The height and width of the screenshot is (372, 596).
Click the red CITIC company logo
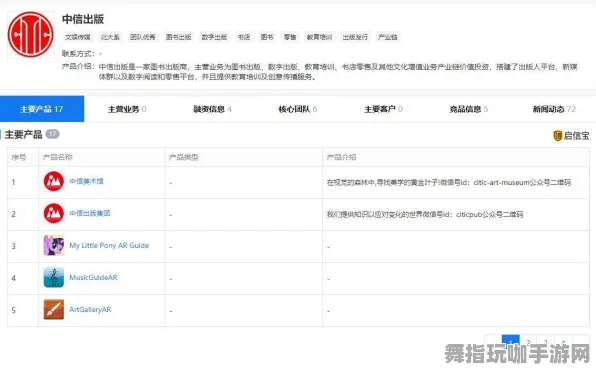point(31,34)
